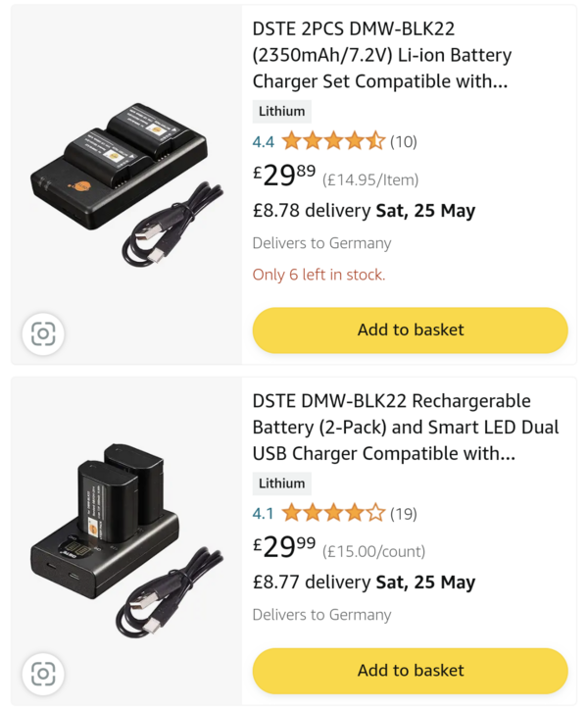588x710 pixels.
Task: Click the 4.1 star rating stars
Action: (333, 513)
